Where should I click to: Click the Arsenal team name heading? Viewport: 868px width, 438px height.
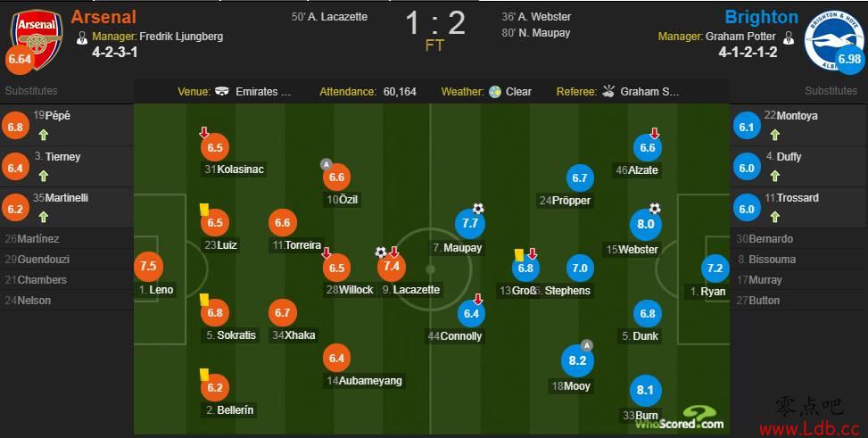pos(103,17)
